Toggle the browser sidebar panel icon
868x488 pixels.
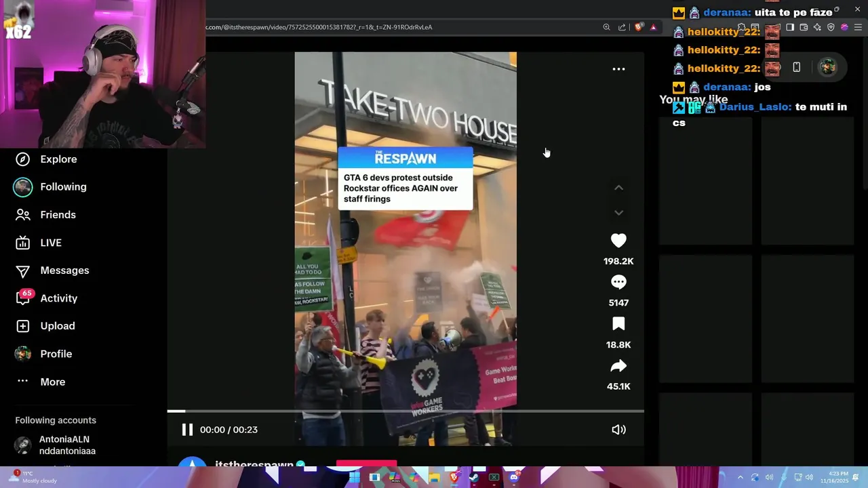pyautogui.click(x=790, y=27)
